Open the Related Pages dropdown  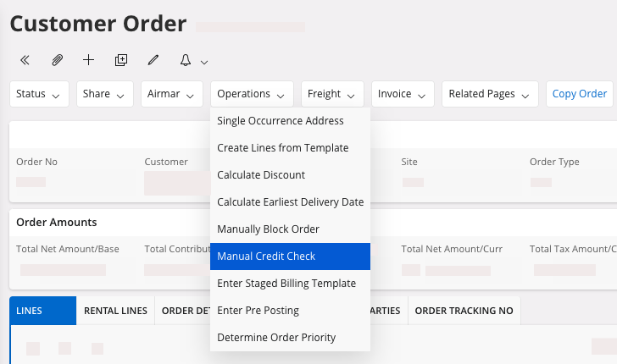[x=490, y=94]
